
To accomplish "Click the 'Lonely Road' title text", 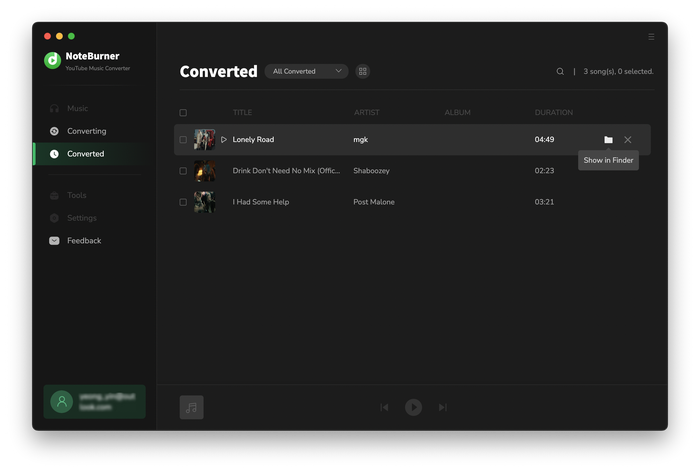I will pyautogui.click(x=253, y=140).
